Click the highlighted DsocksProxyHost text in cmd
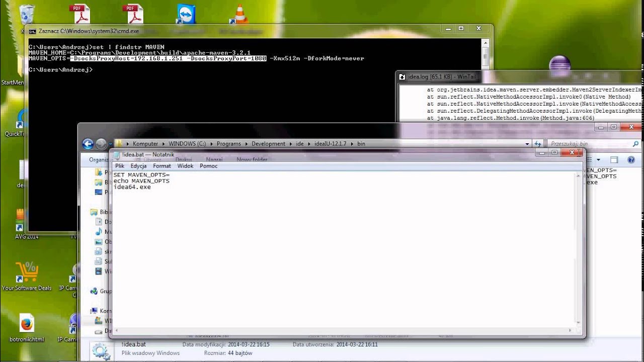The width and height of the screenshot is (644, 362). pos(168,58)
